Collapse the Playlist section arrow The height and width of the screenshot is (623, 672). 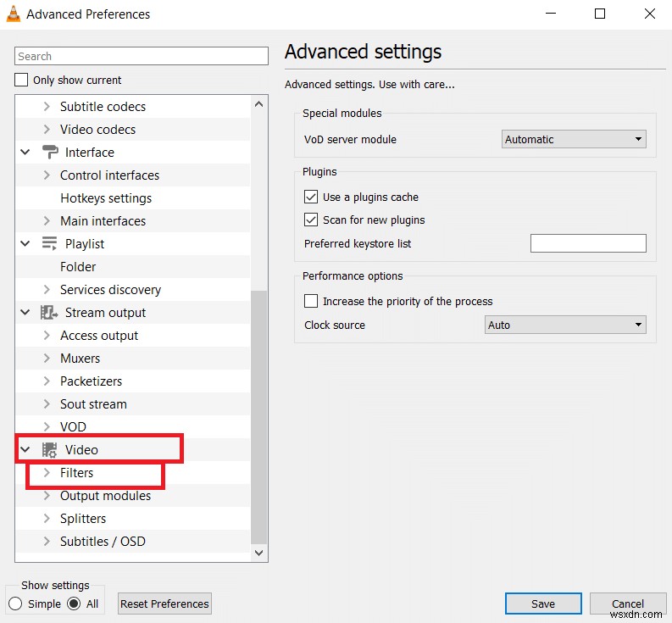point(25,243)
